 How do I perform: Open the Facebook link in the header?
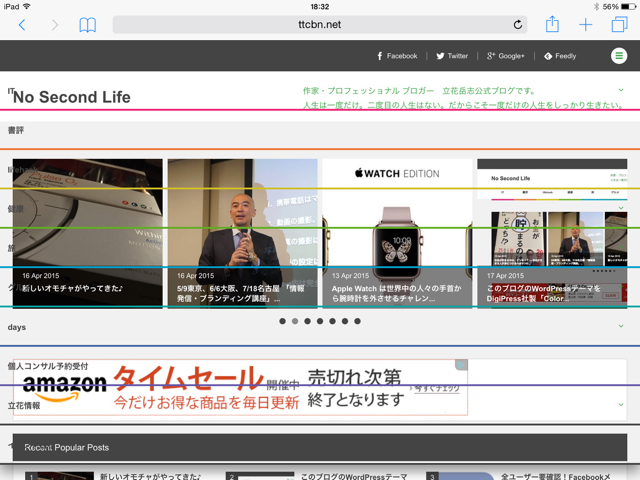(396, 56)
